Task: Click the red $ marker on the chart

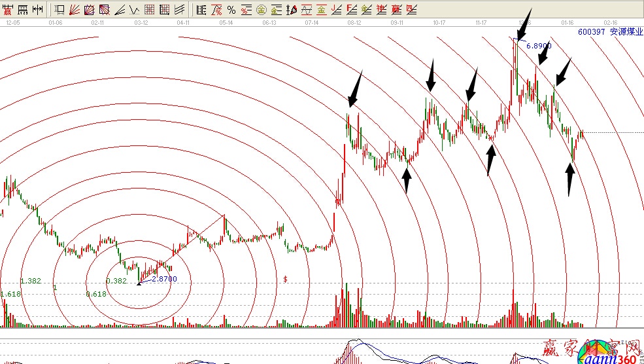Action: pos(286,280)
